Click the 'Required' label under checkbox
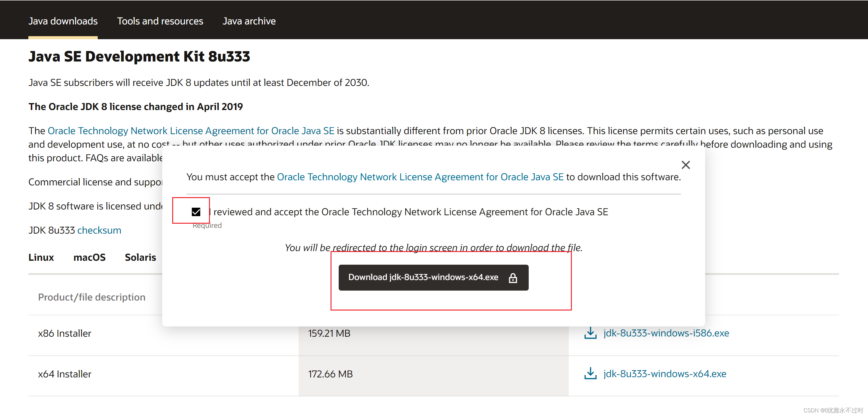This screenshot has width=868, height=416. pyautogui.click(x=207, y=225)
